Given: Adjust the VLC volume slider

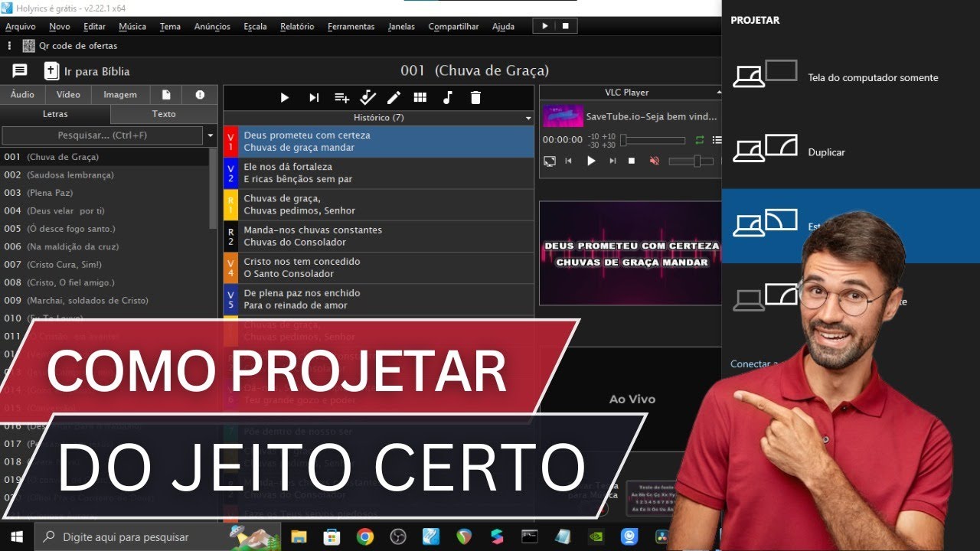Looking at the screenshot, I should (x=691, y=161).
